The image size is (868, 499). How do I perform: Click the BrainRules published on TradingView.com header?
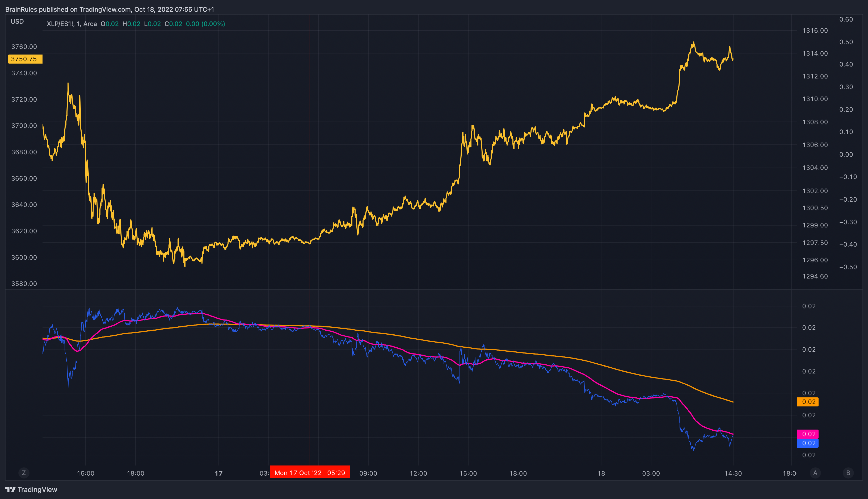point(109,9)
